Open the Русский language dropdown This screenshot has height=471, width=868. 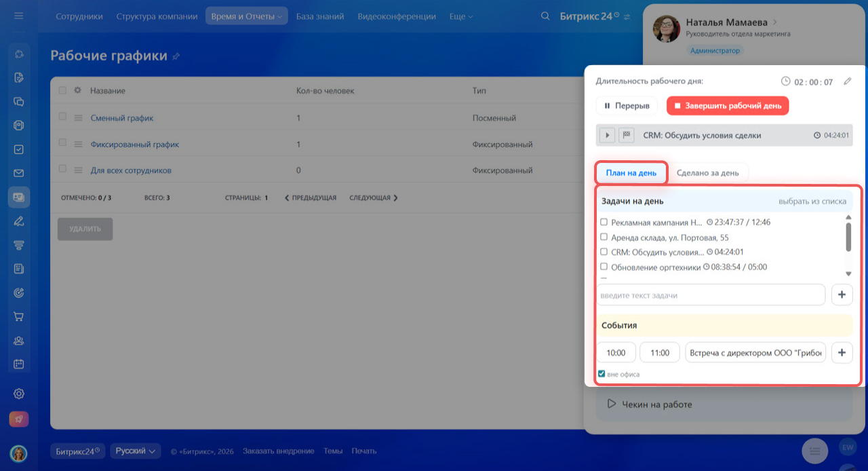[x=135, y=451]
